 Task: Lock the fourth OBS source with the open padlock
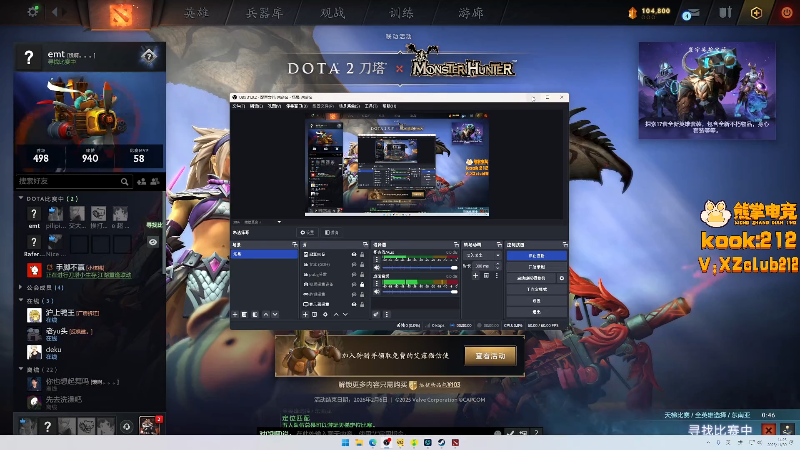(362, 284)
